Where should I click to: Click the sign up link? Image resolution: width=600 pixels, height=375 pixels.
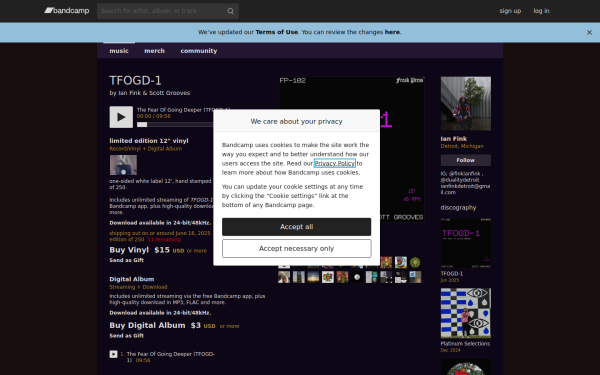pyautogui.click(x=510, y=11)
